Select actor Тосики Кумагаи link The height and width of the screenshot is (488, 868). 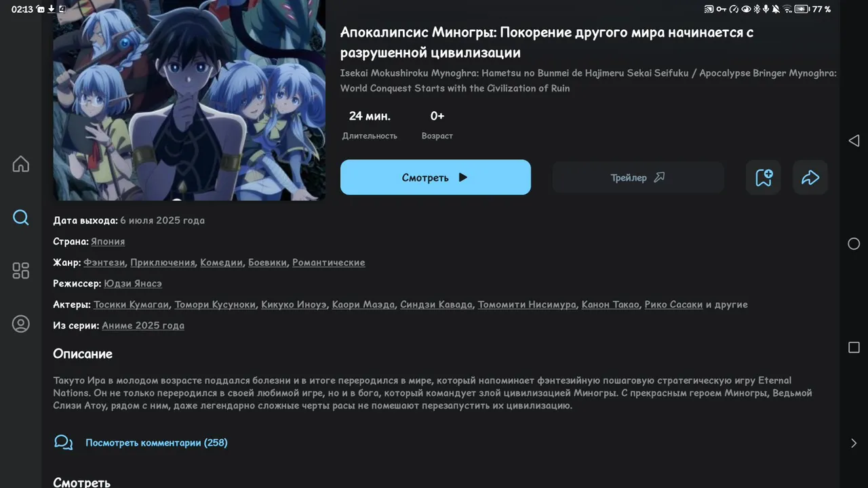132,304
